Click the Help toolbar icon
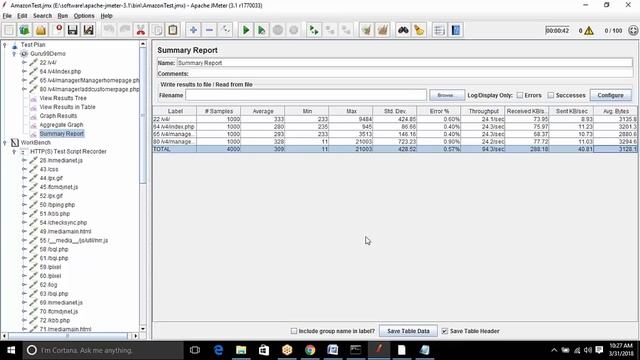This screenshot has width=640, height=360. point(456,30)
